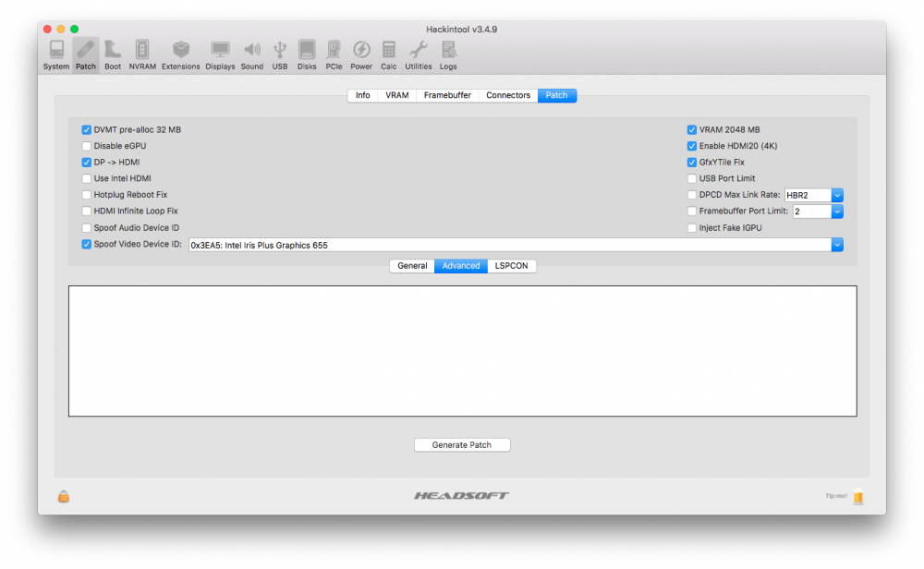Select the Patch toolbar icon
The height and width of the screenshot is (569, 924).
coord(85,55)
